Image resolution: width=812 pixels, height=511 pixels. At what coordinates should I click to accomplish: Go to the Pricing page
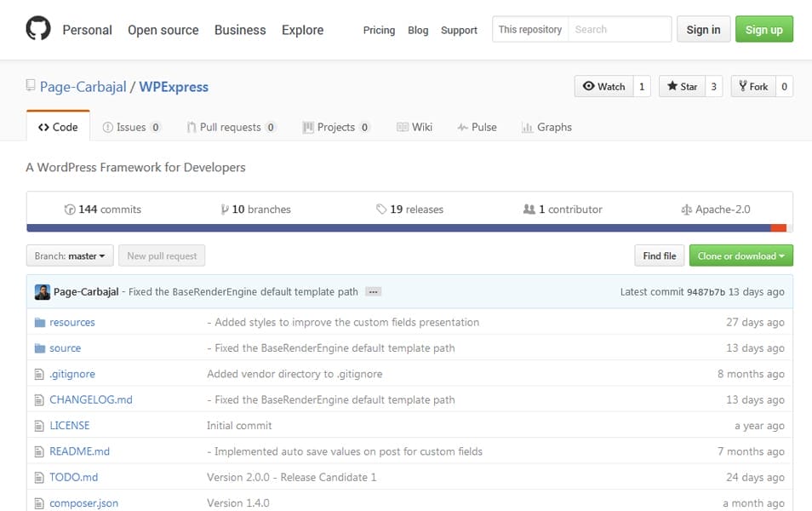click(379, 30)
